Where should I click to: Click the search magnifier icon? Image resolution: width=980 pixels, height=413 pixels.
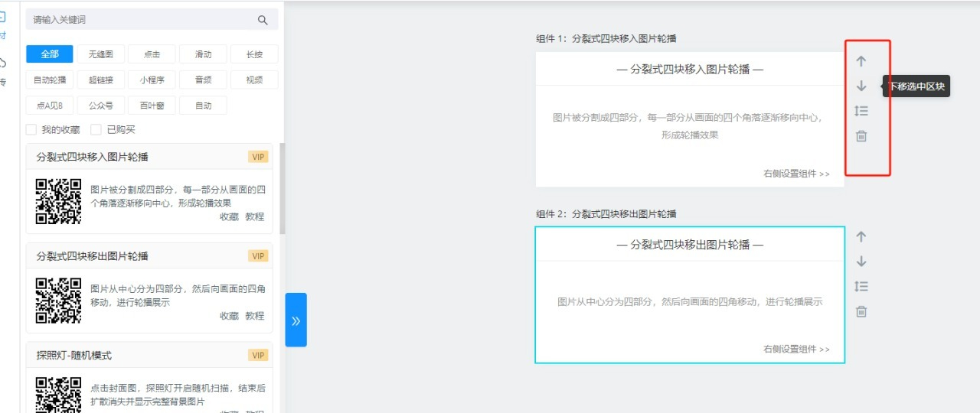(263, 20)
